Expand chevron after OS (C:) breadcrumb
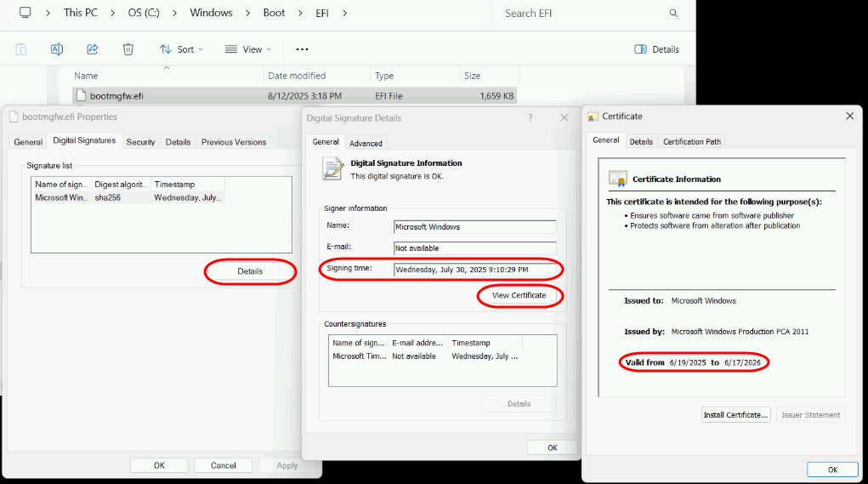 (x=174, y=13)
